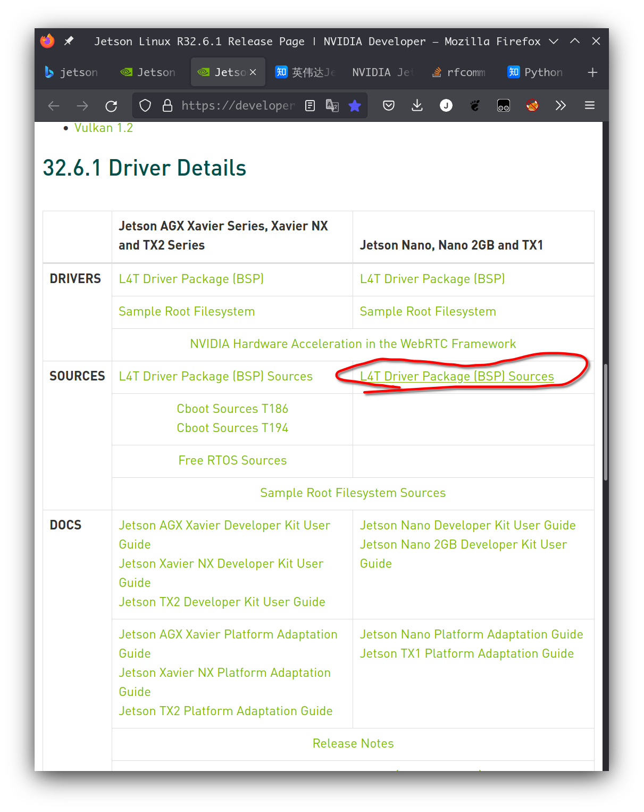Open Sample Root Filesystem Sources link

353,493
